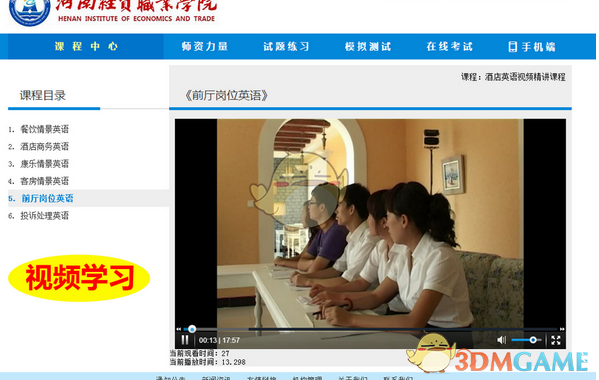599x380 pixels.
Task: Click the 00:13 | 17:57 time display
Action: point(219,340)
